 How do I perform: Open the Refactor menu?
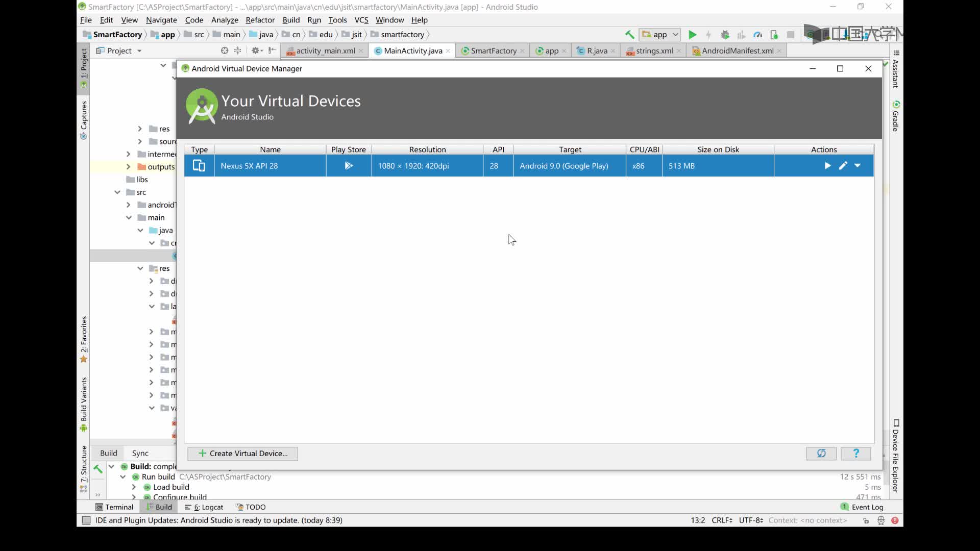[260, 20]
